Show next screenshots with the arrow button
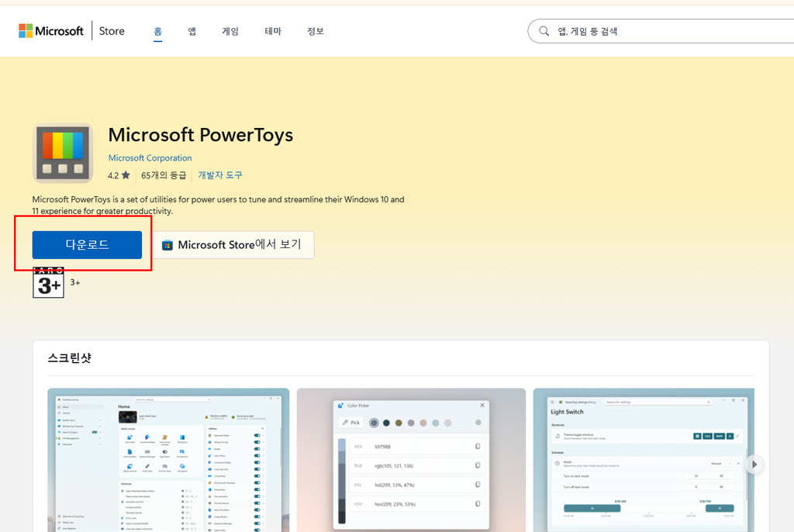This screenshot has height=532, width=794. [754, 464]
